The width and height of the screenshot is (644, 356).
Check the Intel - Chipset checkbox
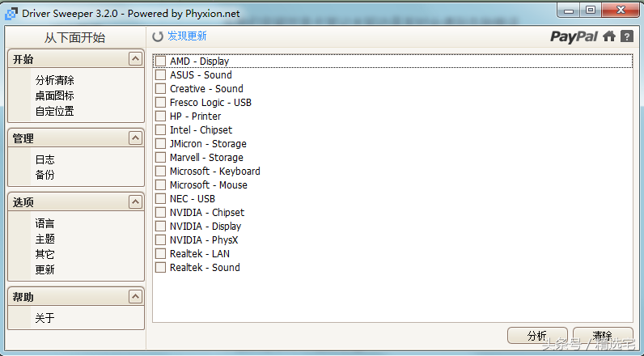coord(160,129)
